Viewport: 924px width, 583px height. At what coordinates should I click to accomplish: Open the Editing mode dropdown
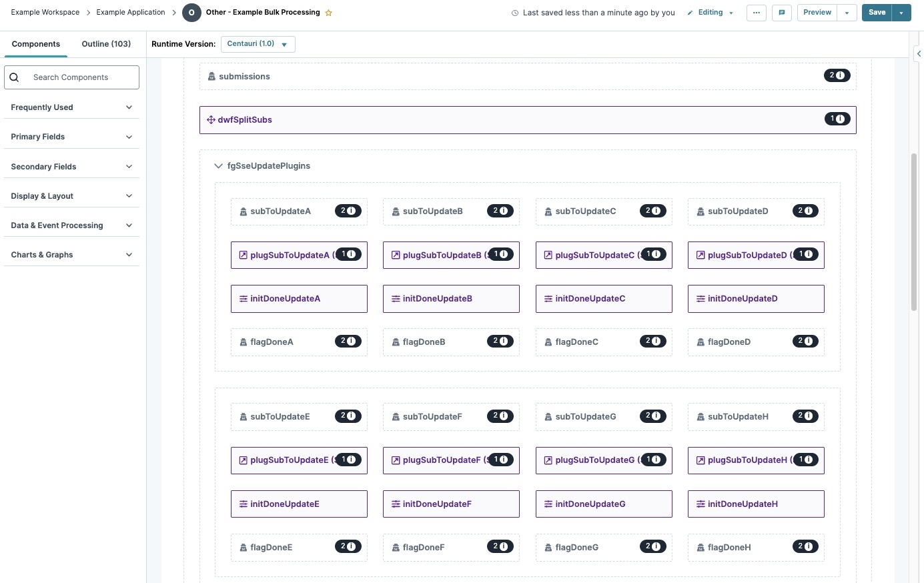tap(731, 13)
